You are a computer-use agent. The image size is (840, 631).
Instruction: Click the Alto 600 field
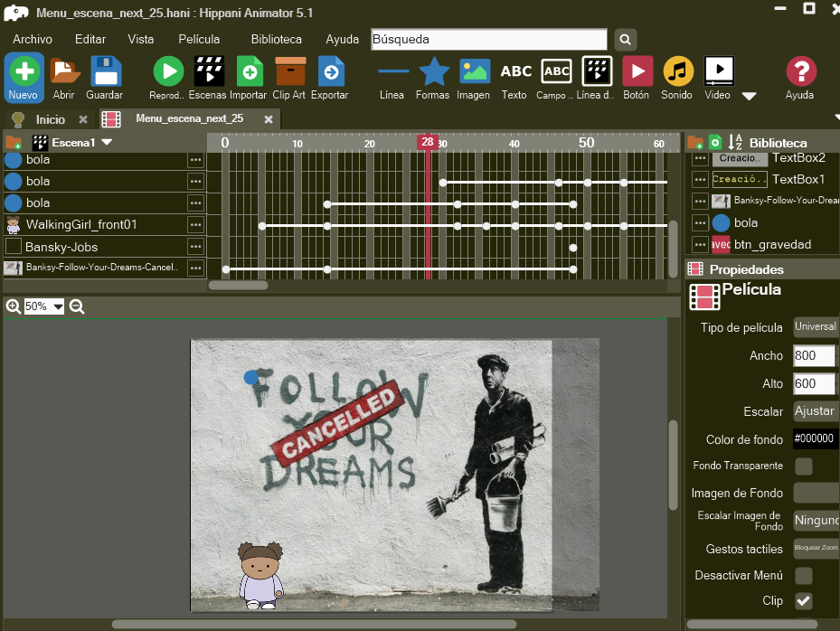pos(814,383)
